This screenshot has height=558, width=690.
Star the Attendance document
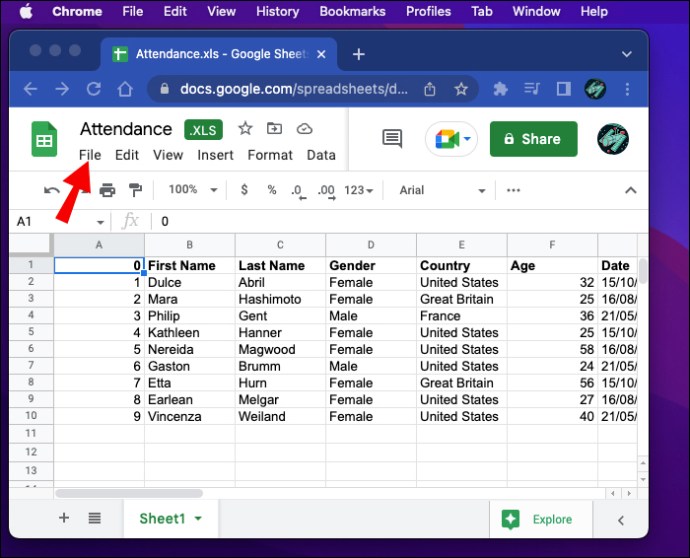pos(245,129)
